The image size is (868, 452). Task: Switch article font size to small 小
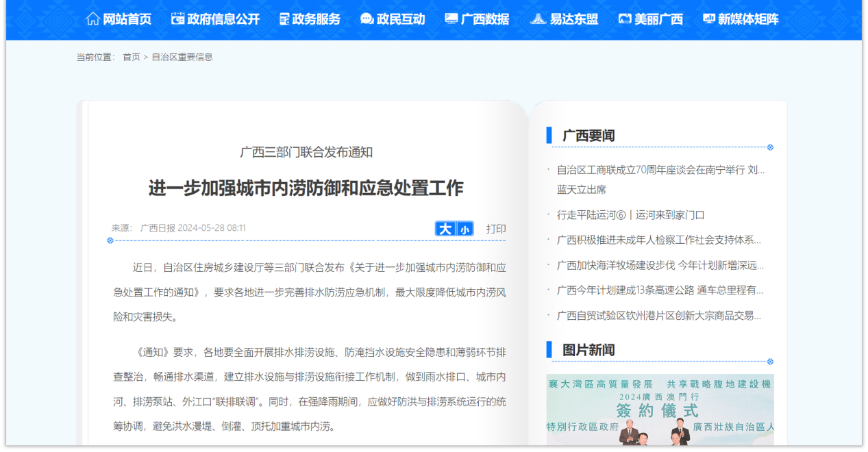click(x=465, y=230)
